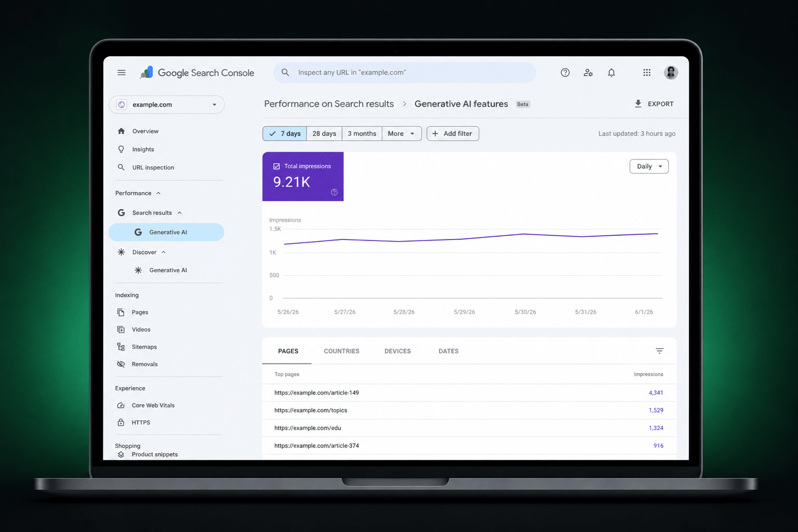Click the Generative AI features breadcrumb title
The width and height of the screenshot is (798, 532).
tap(461, 104)
